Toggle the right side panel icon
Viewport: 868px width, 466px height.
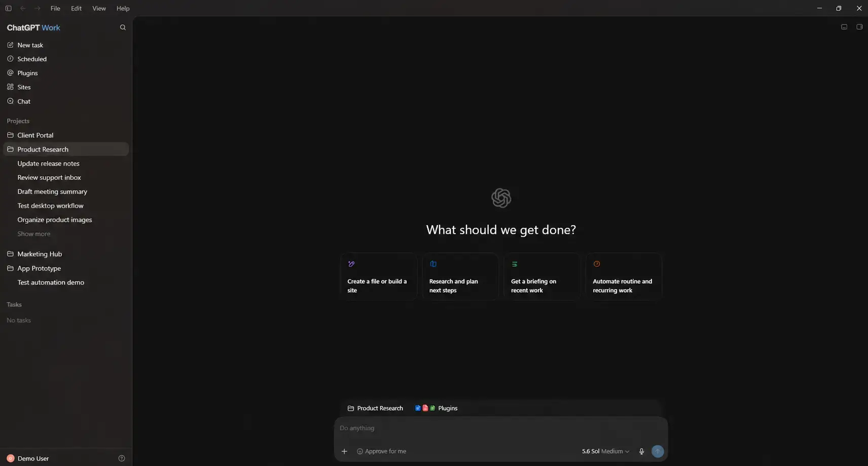coord(859,27)
